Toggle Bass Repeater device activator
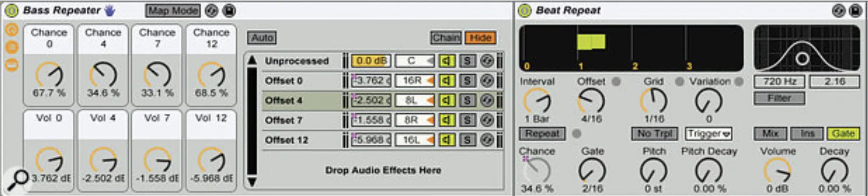The width and height of the screenshot is (868, 196). [11, 11]
